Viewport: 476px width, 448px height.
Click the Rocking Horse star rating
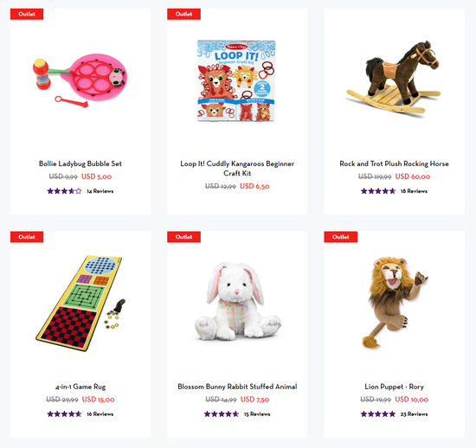click(x=378, y=191)
